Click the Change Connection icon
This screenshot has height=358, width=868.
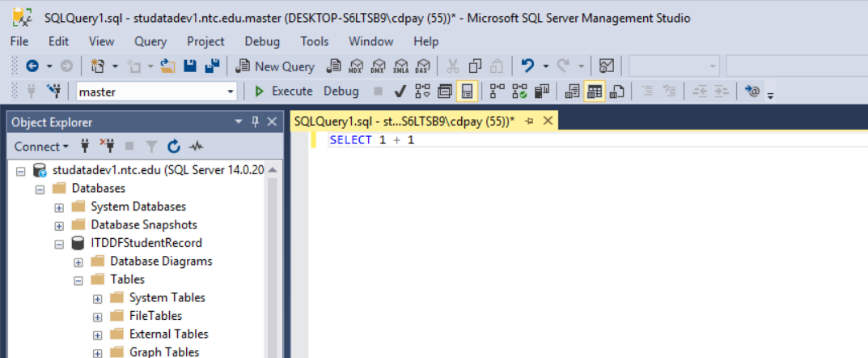[x=53, y=91]
